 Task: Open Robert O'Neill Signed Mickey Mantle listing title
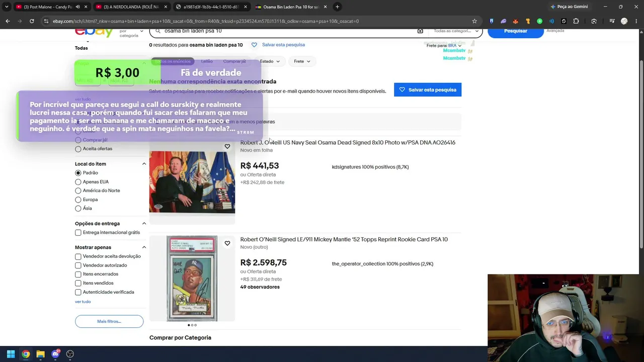pos(344,240)
